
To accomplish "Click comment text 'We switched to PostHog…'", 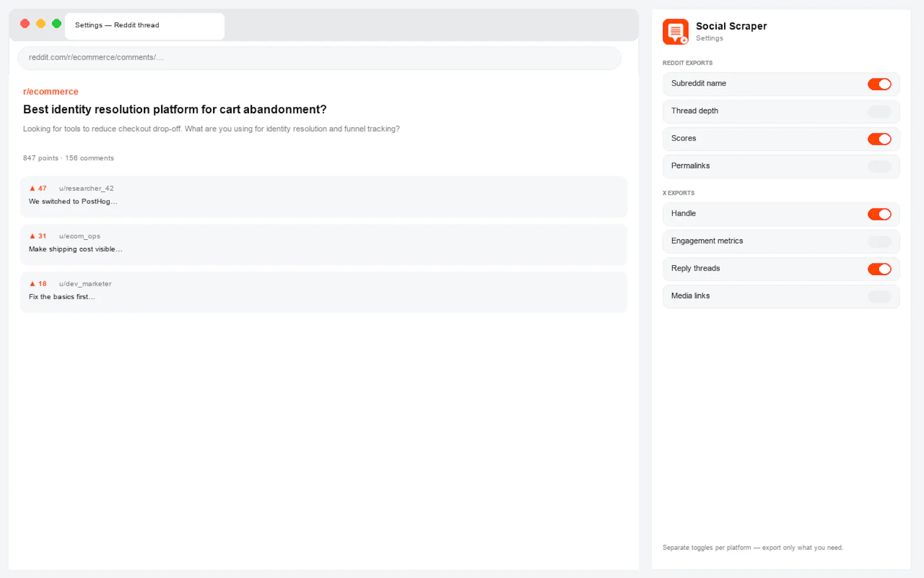I will [73, 202].
